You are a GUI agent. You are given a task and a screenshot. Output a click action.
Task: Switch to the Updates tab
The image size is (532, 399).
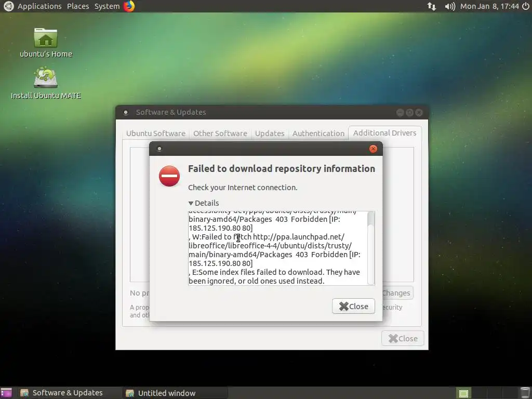pyautogui.click(x=270, y=134)
